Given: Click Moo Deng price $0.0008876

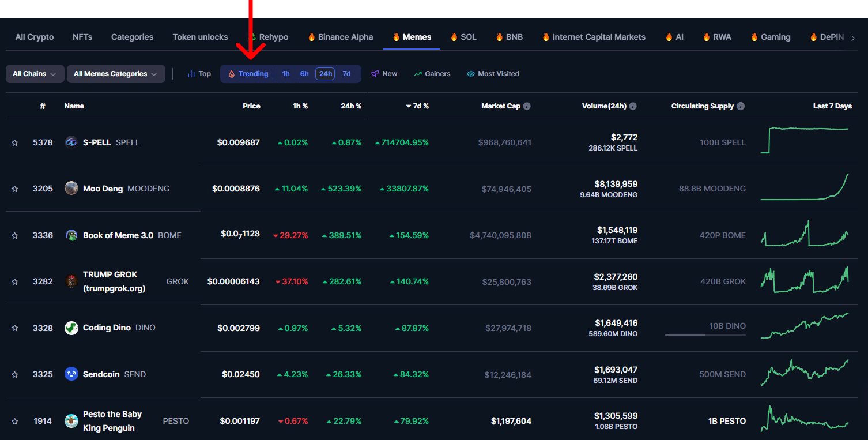Looking at the screenshot, I should click(x=236, y=189).
